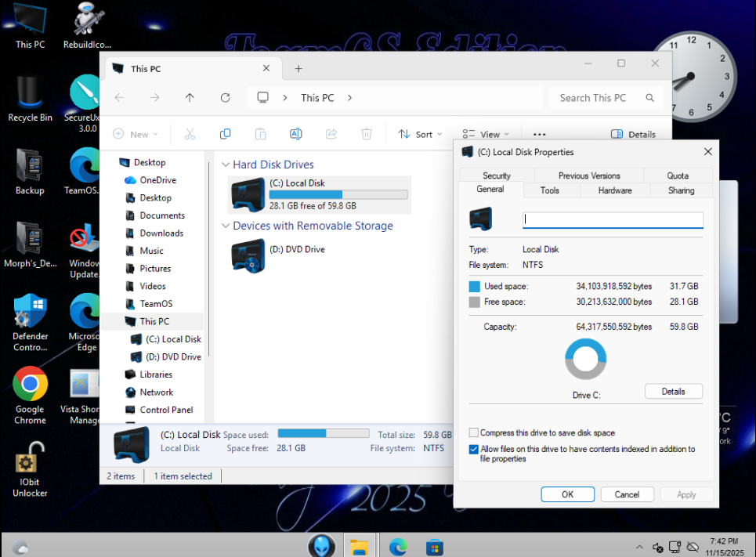This screenshot has width=756, height=557.
Task: Click the Refresh icon beside address bar
Action: tap(226, 98)
